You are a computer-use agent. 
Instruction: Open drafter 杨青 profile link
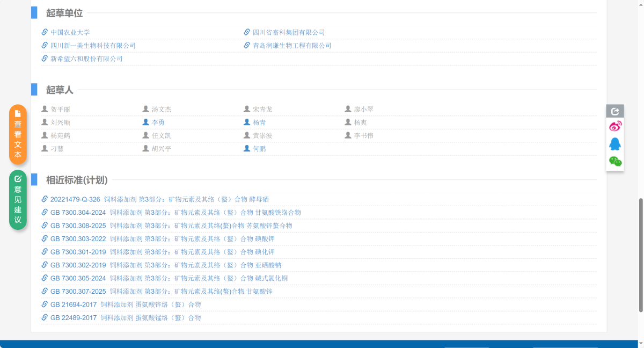click(x=259, y=122)
